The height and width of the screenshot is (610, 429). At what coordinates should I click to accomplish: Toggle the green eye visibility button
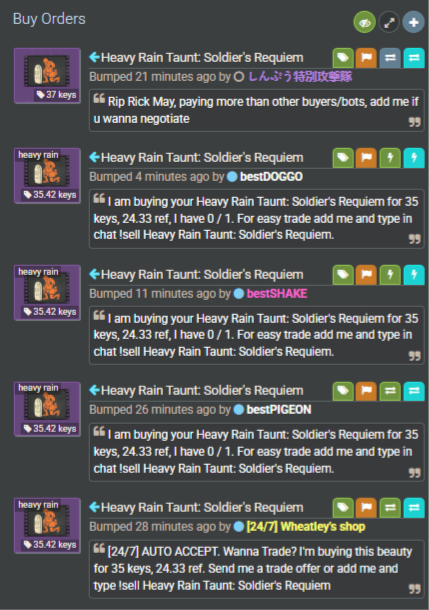364,22
